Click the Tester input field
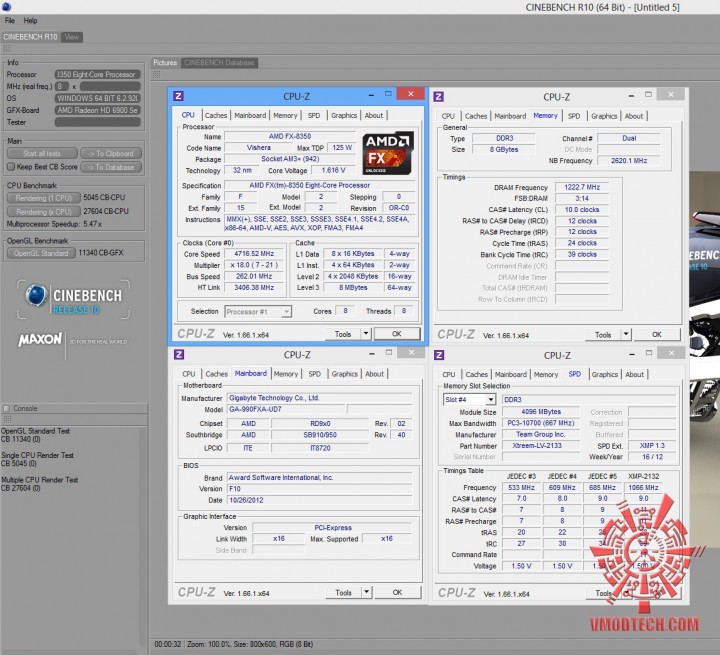This screenshot has width=720, height=655. coord(97,122)
